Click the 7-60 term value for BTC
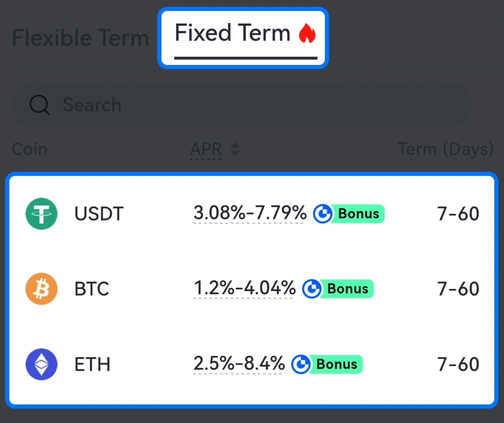 pyautogui.click(x=458, y=289)
